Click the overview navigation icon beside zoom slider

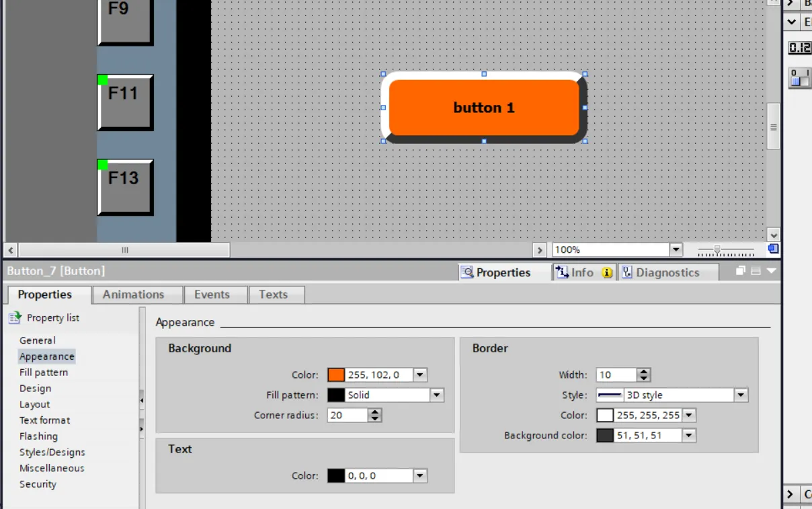[774, 249]
